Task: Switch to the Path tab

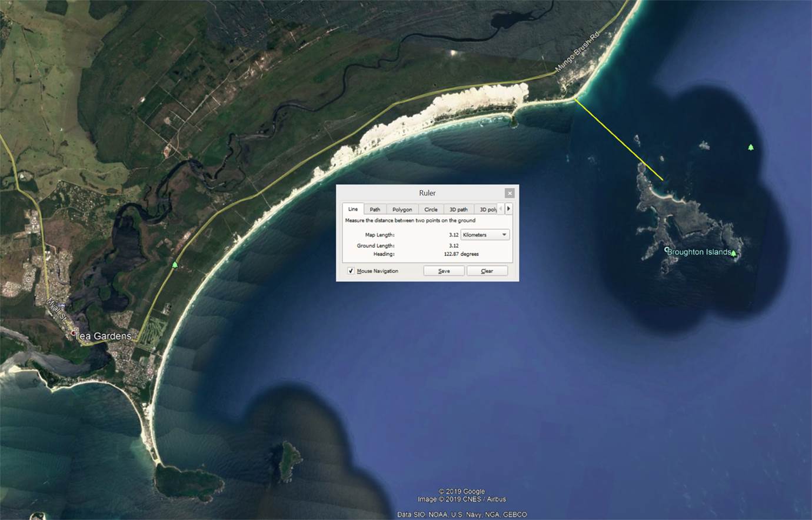Action: point(375,209)
